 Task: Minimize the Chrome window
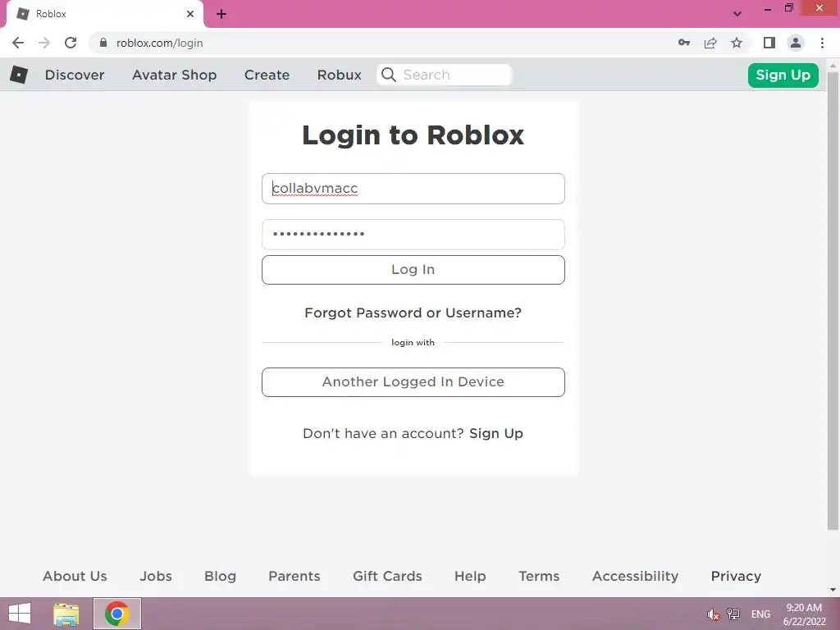[767, 9]
